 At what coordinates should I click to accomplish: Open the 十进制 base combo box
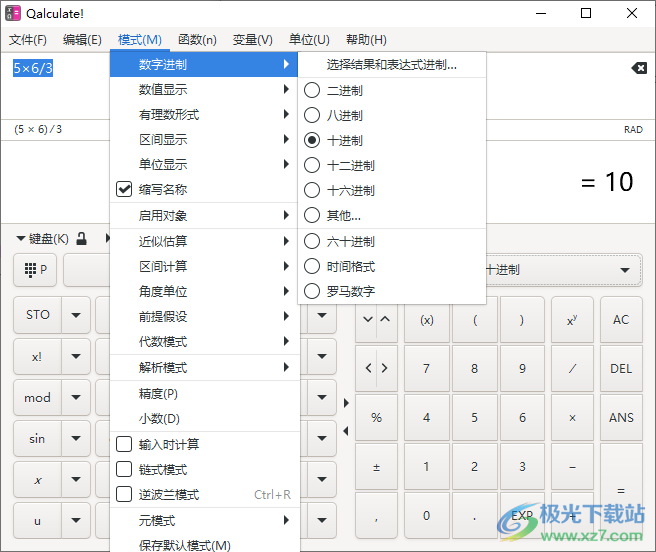563,270
